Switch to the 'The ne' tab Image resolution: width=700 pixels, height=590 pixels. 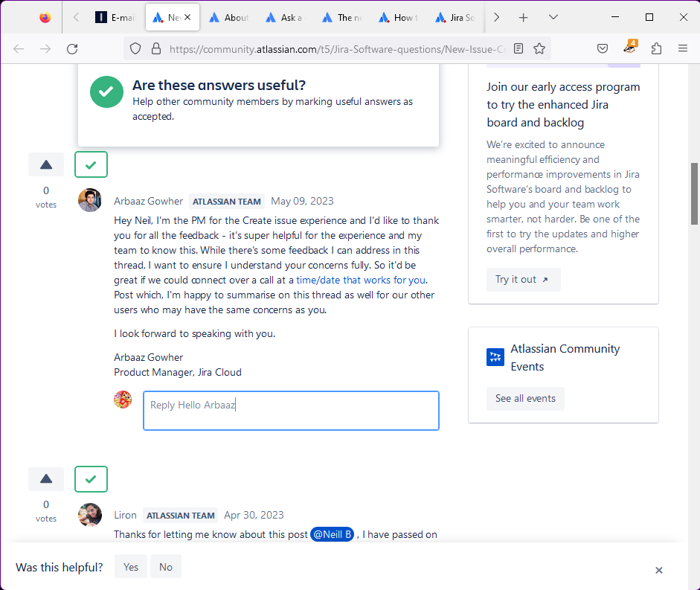(x=341, y=17)
